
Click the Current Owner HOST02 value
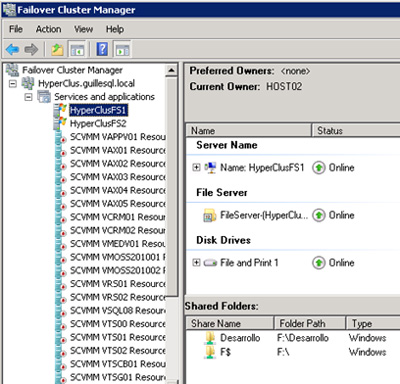284,87
